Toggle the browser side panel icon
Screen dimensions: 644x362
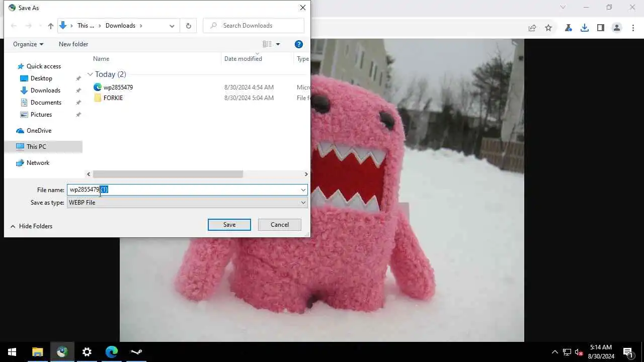click(601, 28)
